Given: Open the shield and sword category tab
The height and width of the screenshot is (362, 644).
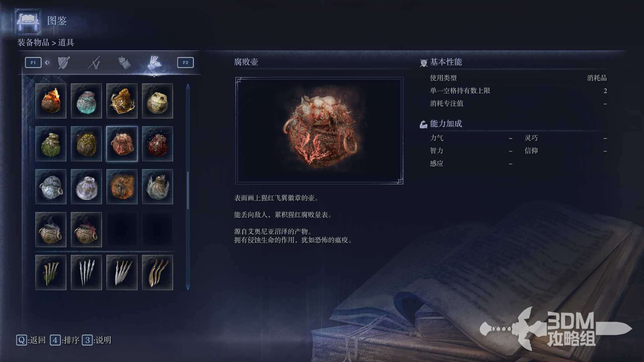Looking at the screenshot, I should coord(64,63).
